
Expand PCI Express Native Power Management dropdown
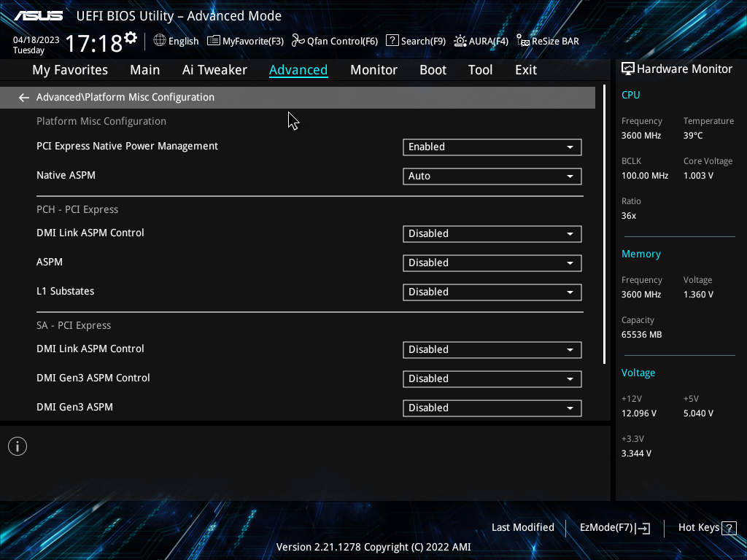tap(492, 147)
